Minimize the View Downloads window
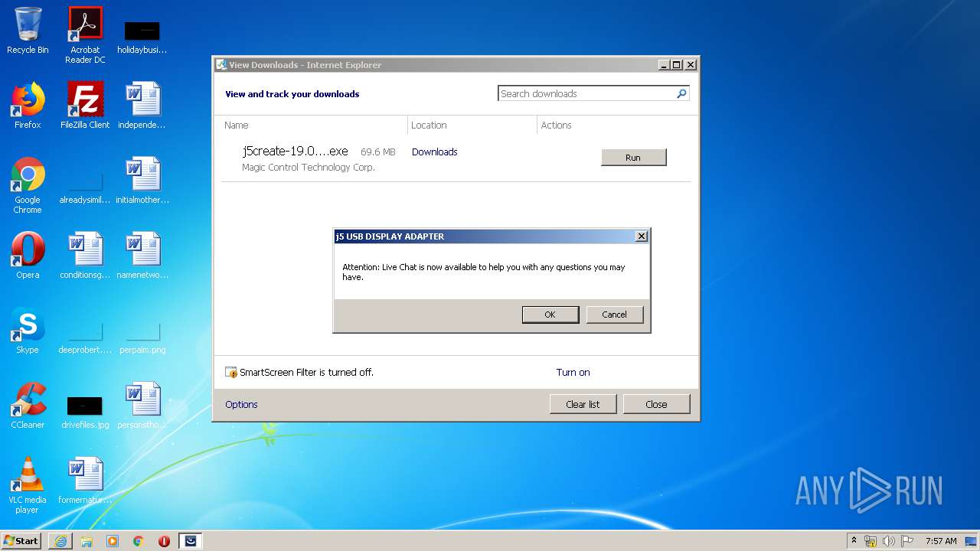The width and height of the screenshot is (980, 551). click(664, 65)
